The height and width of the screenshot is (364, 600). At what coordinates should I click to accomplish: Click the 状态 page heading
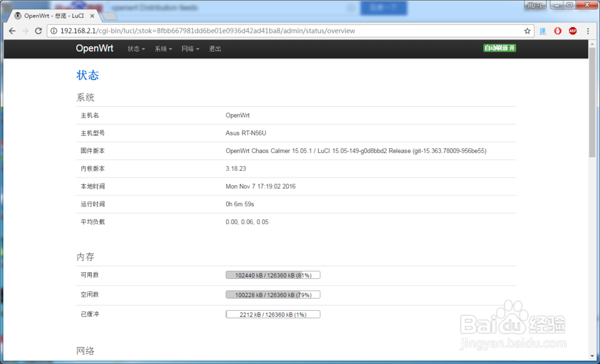[88, 75]
